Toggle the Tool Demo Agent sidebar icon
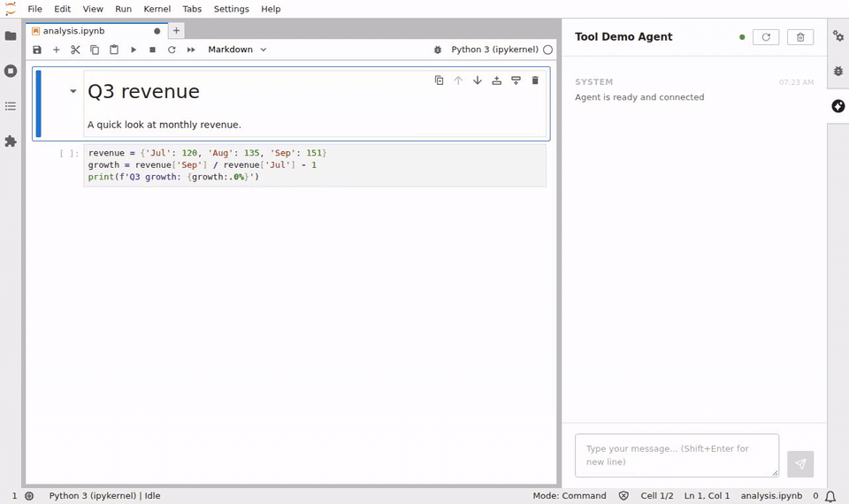Viewport: 849px width, 504px height. click(x=838, y=106)
